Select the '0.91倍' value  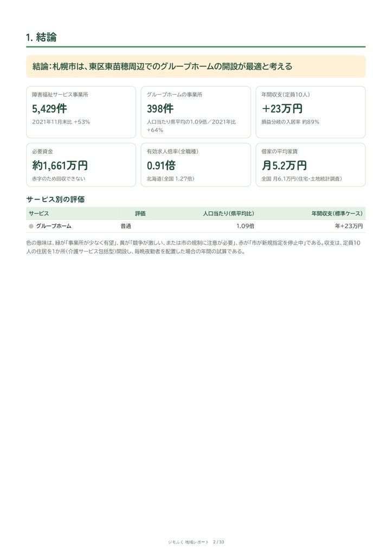[161, 165]
